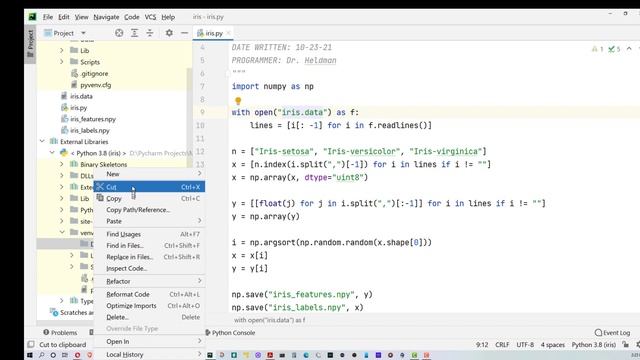Click the read-only lock icon in status bar

coord(626,344)
